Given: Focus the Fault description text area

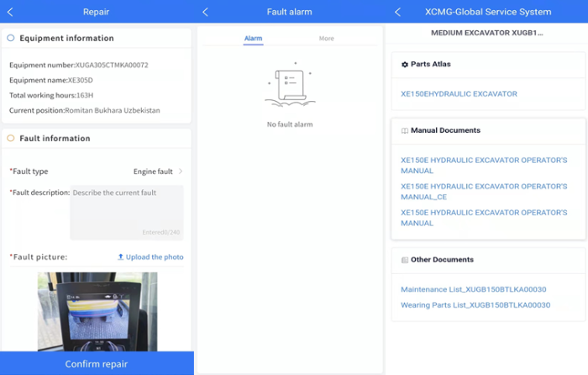Looking at the screenshot, I should pos(127,212).
